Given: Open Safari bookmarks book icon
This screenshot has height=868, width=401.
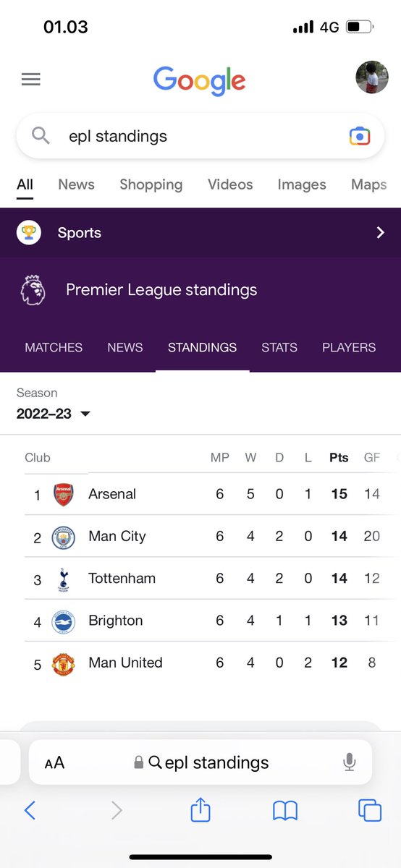Looking at the screenshot, I should tap(285, 811).
